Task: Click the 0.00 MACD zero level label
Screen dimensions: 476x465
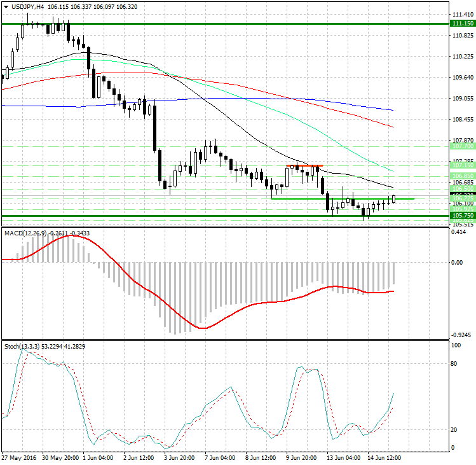Action: (x=457, y=262)
